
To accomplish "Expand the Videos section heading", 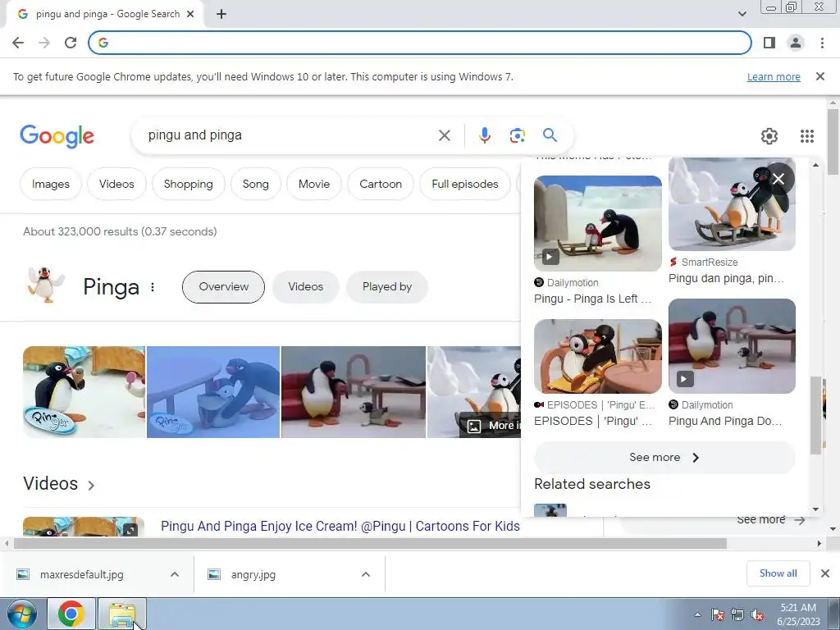I will pyautogui.click(x=59, y=484).
